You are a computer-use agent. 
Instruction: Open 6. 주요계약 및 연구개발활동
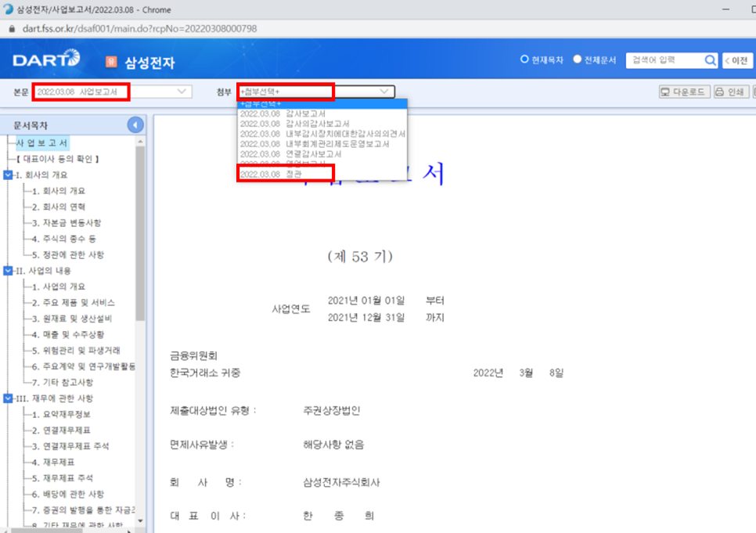84,366
